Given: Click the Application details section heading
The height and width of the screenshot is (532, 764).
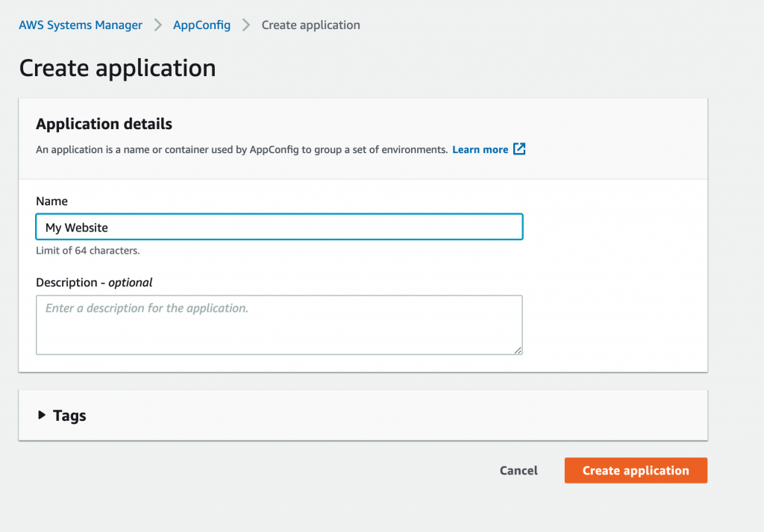Looking at the screenshot, I should [104, 124].
